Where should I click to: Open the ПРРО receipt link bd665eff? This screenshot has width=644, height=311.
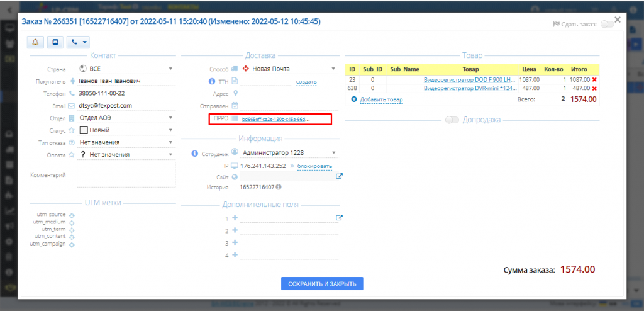point(276,119)
